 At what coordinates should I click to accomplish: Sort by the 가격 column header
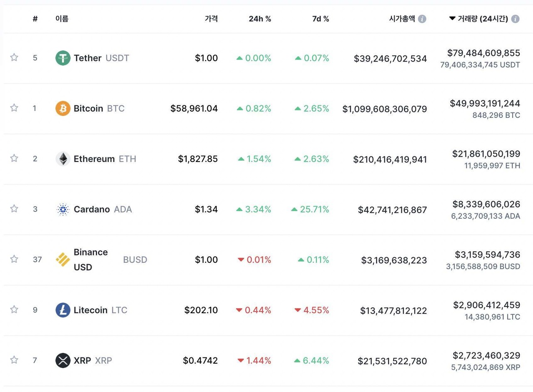[211, 19]
